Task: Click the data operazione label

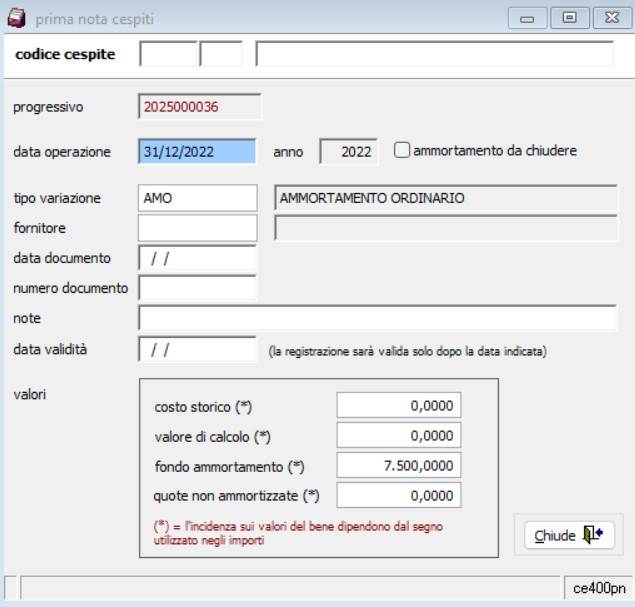Action: (x=62, y=152)
